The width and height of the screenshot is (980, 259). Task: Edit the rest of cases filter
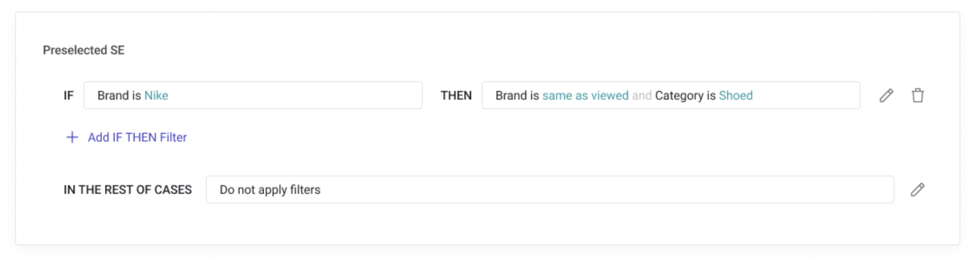tap(917, 189)
